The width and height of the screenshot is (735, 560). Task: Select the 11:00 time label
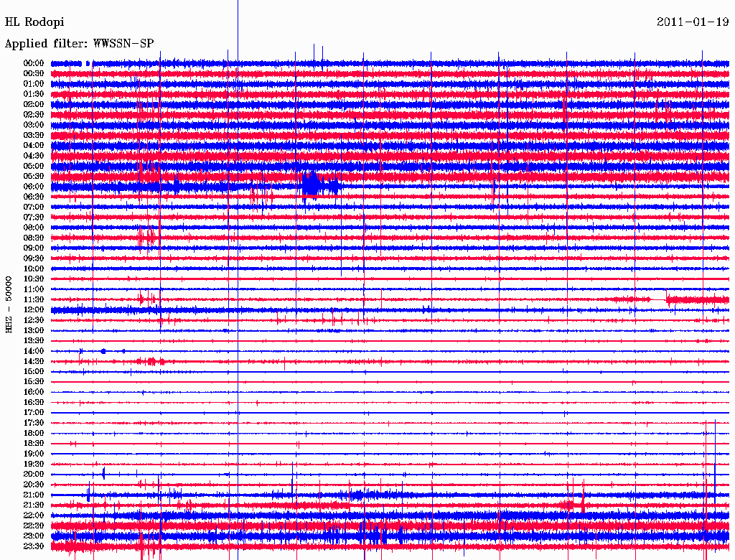(x=34, y=289)
